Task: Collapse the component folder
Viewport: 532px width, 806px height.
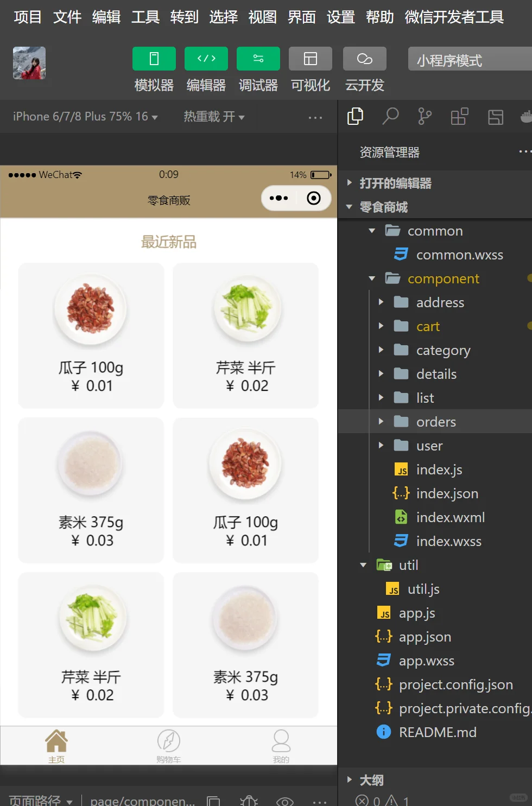Action: (435, 278)
